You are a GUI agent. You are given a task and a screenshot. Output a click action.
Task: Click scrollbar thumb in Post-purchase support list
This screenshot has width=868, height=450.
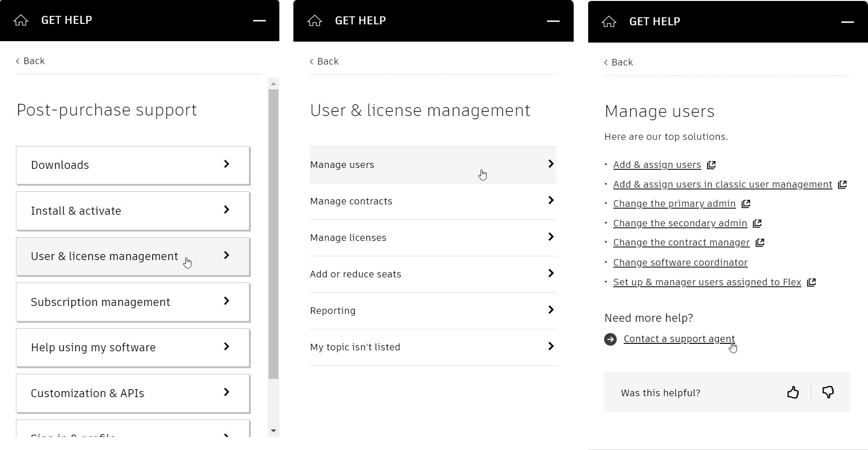point(273,234)
